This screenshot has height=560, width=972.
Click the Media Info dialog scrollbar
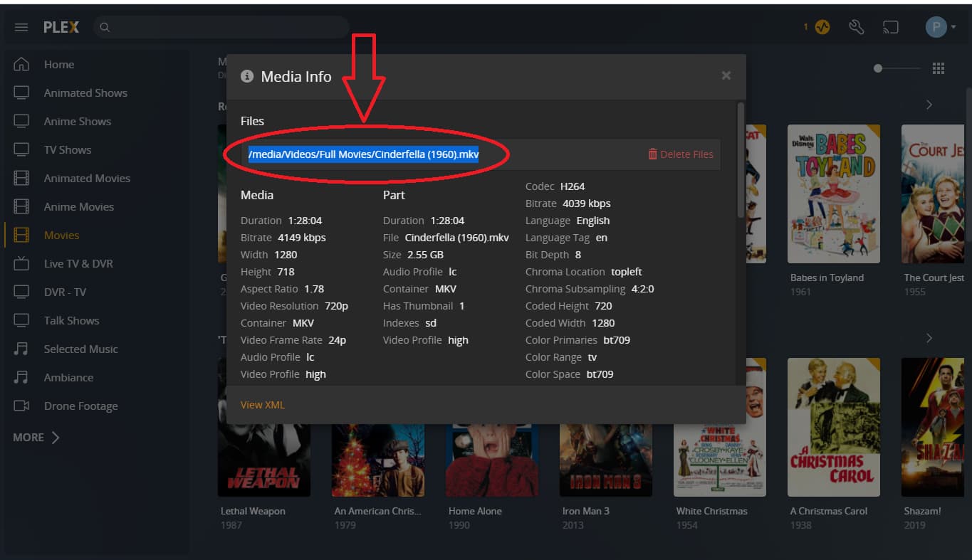[741, 160]
